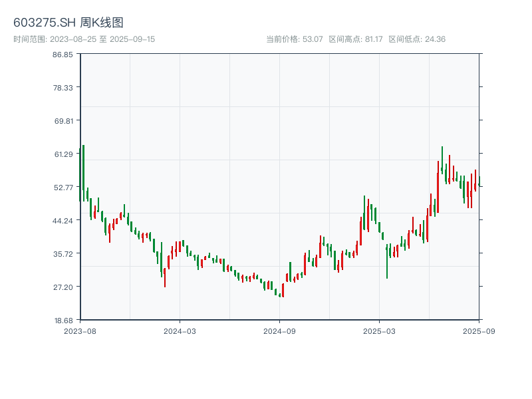Image resolution: width=532 pixels, height=399 pixels.
Task: Select the 时间范围 date range text
Action: pyautogui.click(x=84, y=39)
